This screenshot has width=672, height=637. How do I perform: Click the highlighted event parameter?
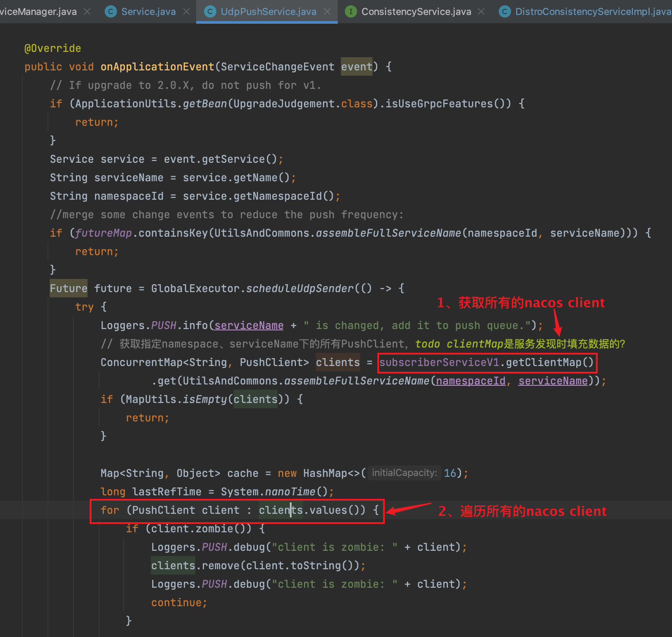pyautogui.click(x=357, y=66)
